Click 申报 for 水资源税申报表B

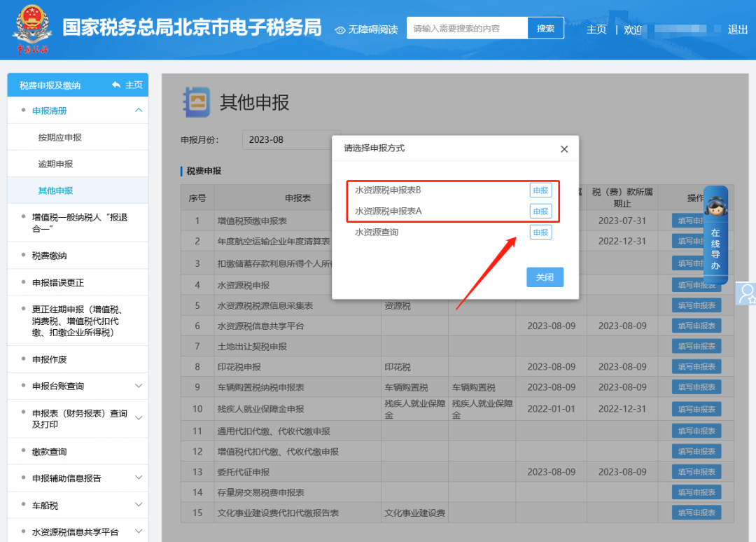pos(540,190)
